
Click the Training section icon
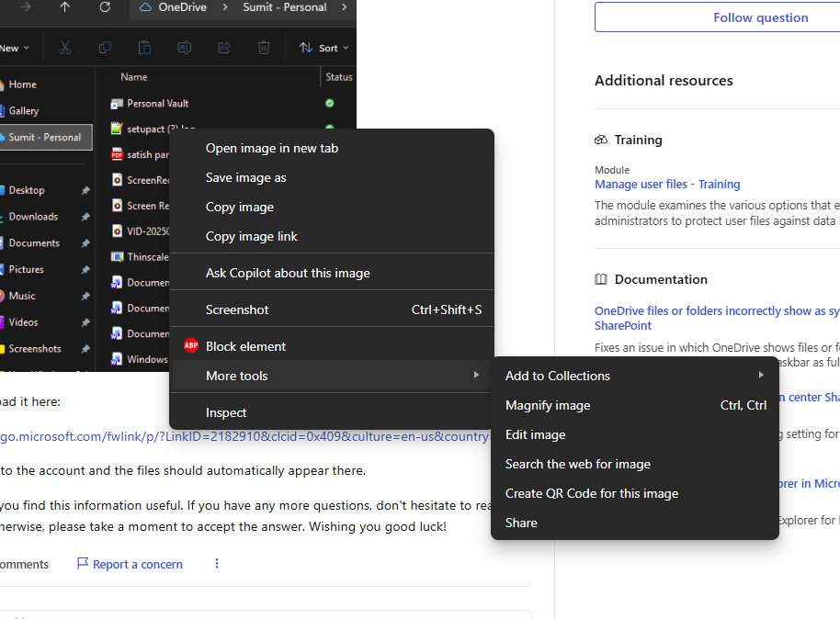pyautogui.click(x=601, y=140)
